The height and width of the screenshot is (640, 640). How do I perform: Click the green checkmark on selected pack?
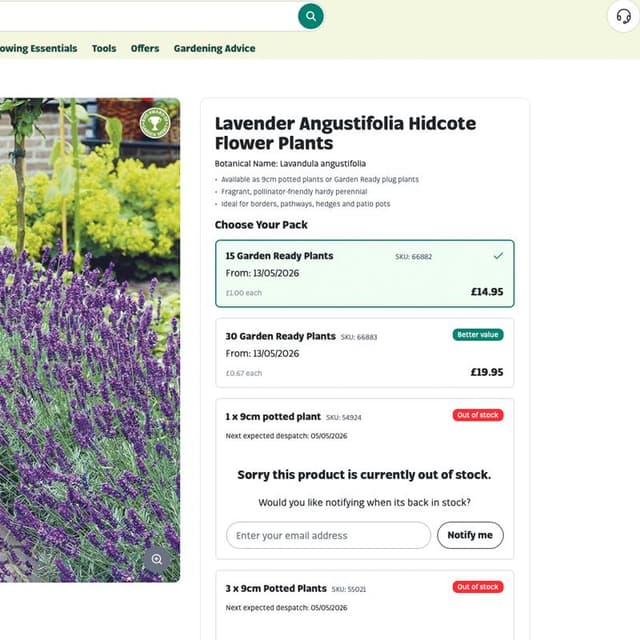498,256
